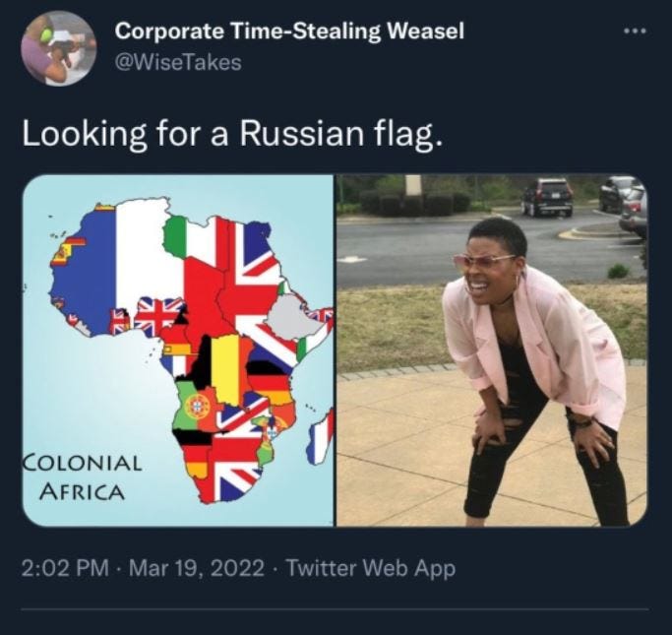
Task: Click the Union Jack over South Africa
Action: (x=229, y=470)
